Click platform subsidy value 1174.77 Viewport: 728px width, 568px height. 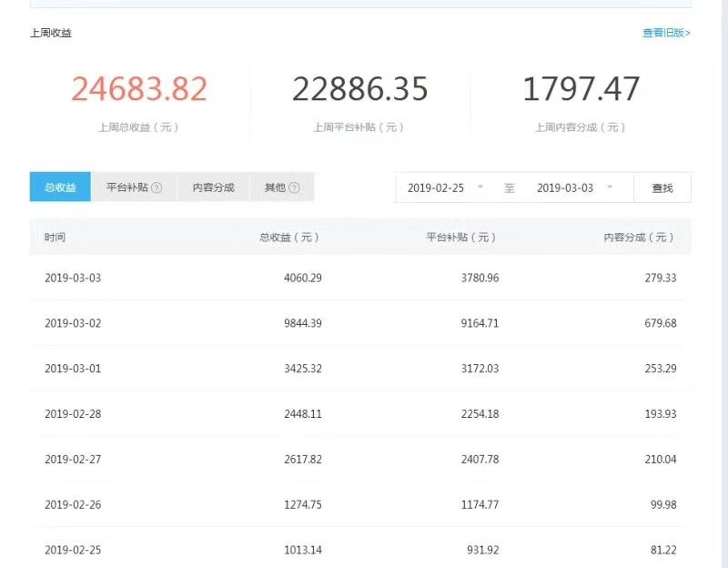[x=480, y=505]
